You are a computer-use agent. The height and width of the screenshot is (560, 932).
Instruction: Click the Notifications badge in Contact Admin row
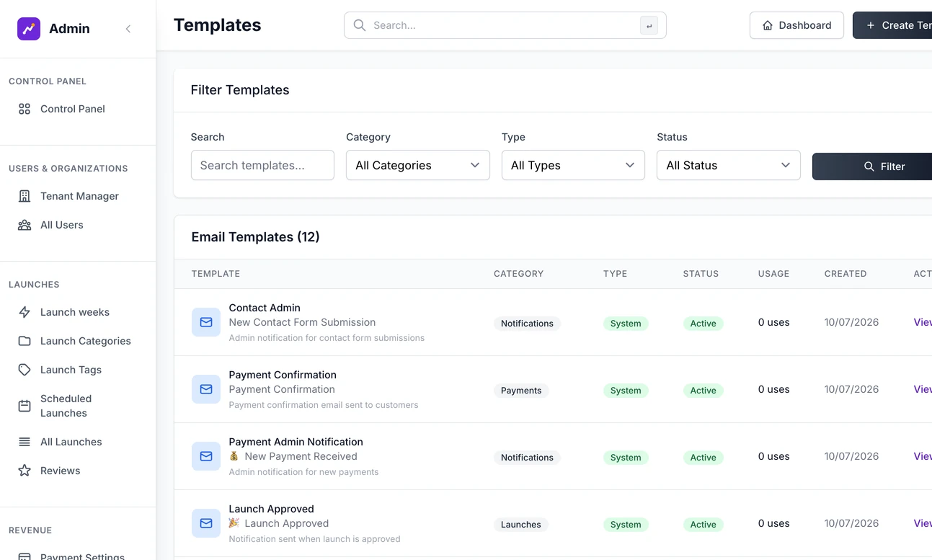[527, 324]
